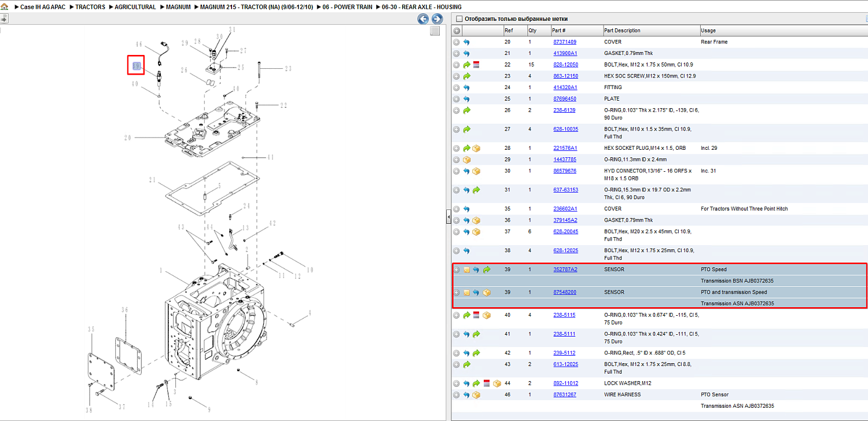Go to the next diagram page
The height and width of the screenshot is (421, 868).
437,19
